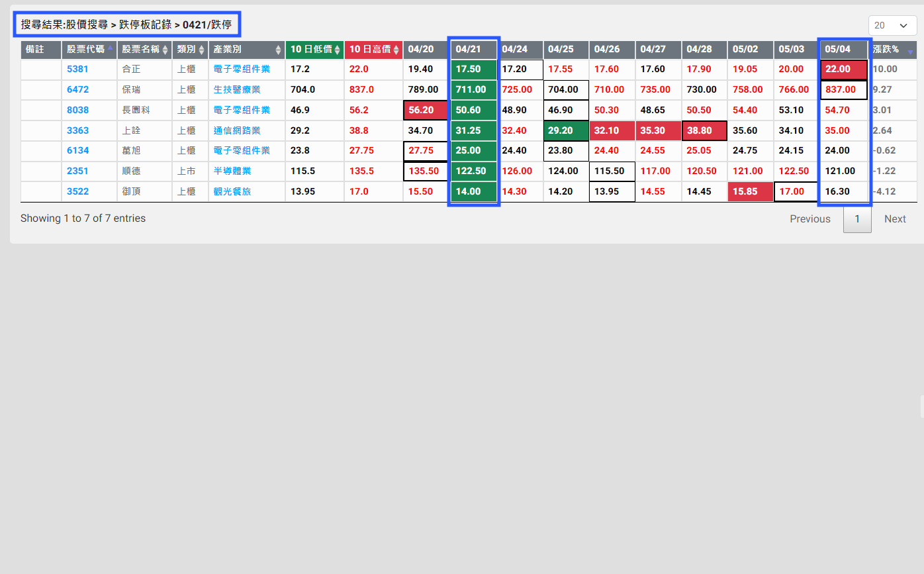Select stock name 萬旭
Screen dimensions: 924x574
coord(132,150)
